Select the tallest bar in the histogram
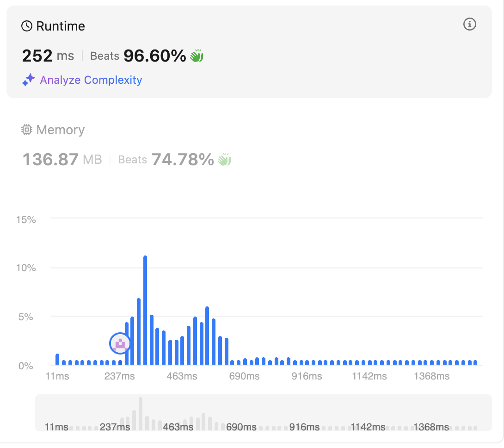Viewport: 504px width, 448px height. pyautogui.click(x=145, y=310)
